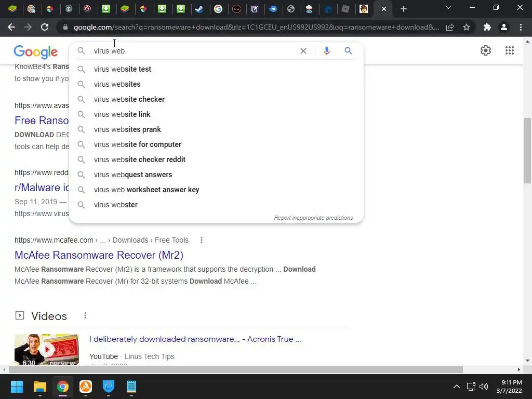
Task: Pick the 'virus website link' suggestion
Action: coord(216,114)
